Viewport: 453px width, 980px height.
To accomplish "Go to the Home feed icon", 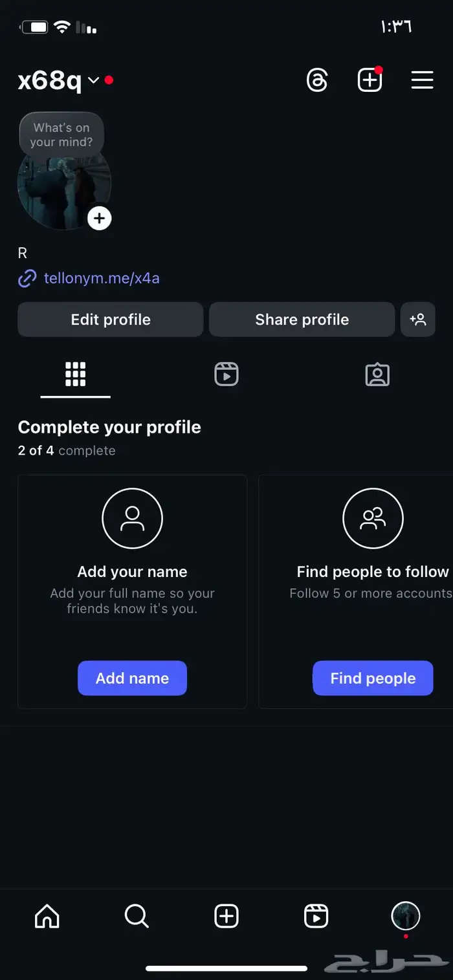I will (47, 916).
